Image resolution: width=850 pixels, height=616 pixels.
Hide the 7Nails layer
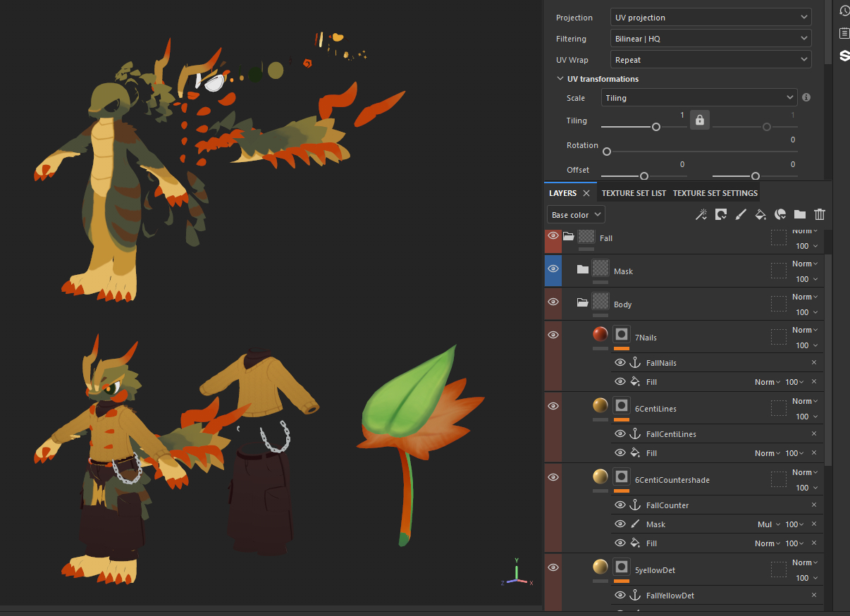pyautogui.click(x=553, y=334)
